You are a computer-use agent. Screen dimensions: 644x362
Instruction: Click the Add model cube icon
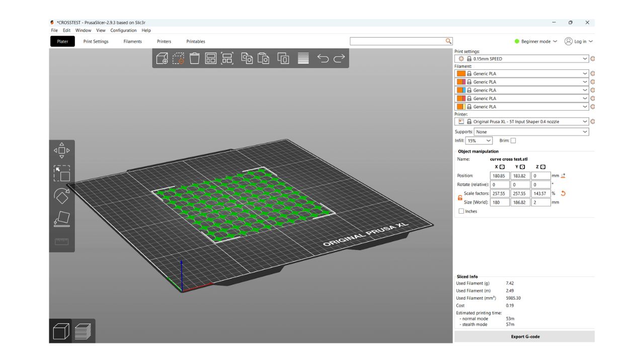point(162,58)
